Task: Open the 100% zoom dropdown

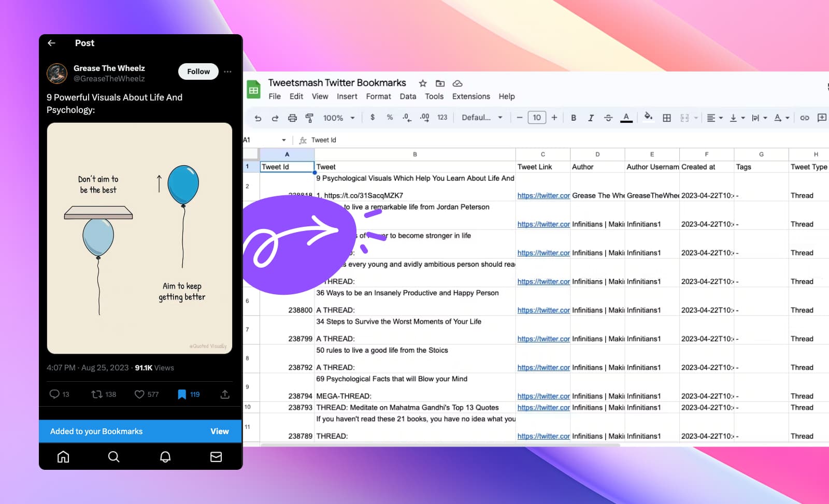Action: click(339, 118)
